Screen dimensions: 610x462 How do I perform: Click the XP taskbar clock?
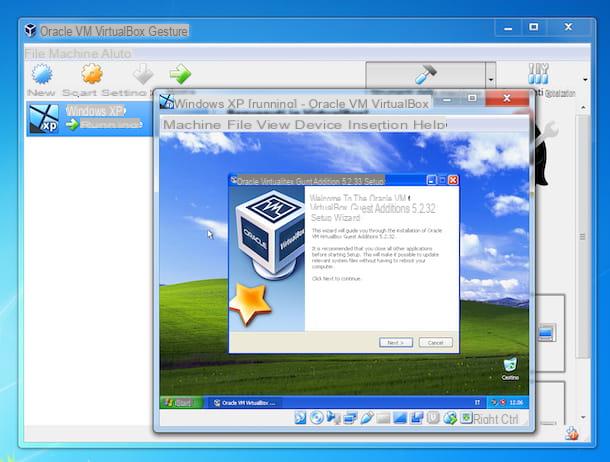[x=516, y=403]
